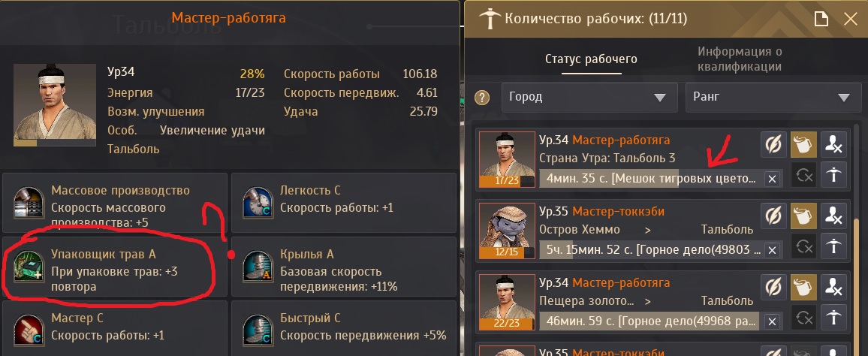Cancel the 46мин. Горное дело task
Viewport: 868px width, 356px height.
pyautogui.click(x=772, y=321)
